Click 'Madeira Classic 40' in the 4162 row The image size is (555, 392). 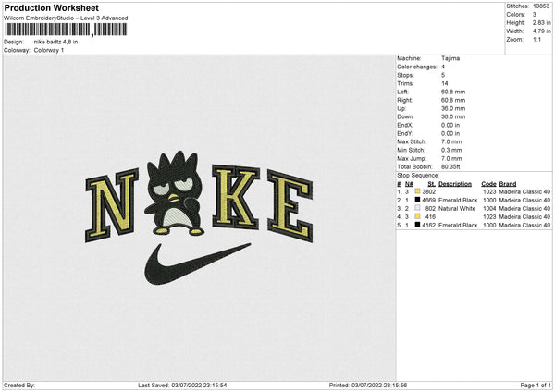coord(524,225)
